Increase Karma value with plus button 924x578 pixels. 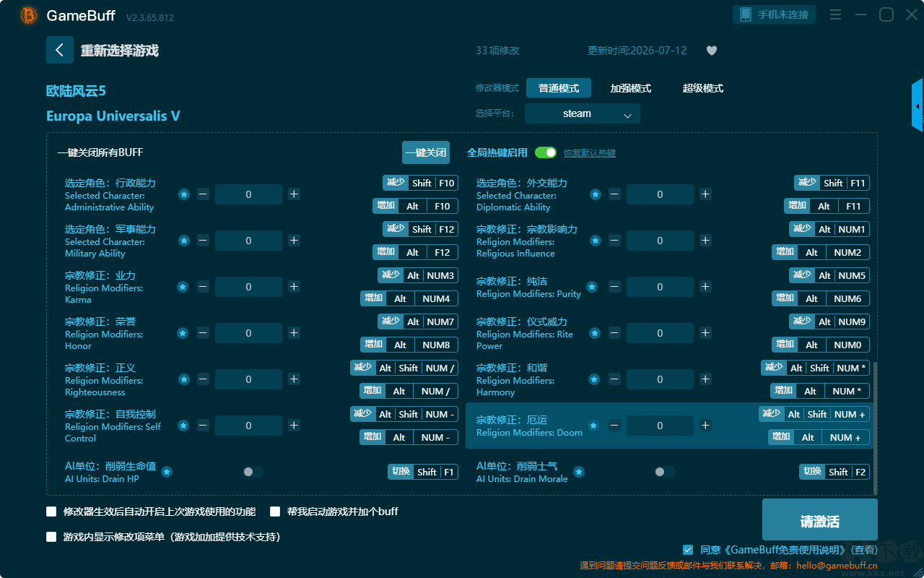pos(294,287)
